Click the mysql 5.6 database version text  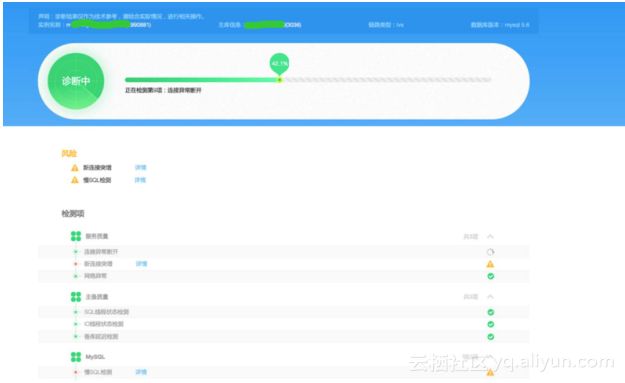click(x=517, y=25)
